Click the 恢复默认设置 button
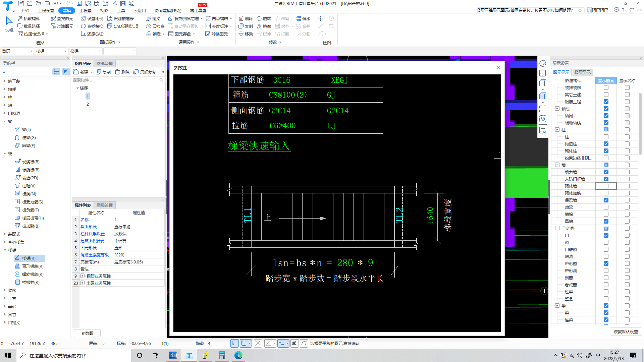 (626, 331)
